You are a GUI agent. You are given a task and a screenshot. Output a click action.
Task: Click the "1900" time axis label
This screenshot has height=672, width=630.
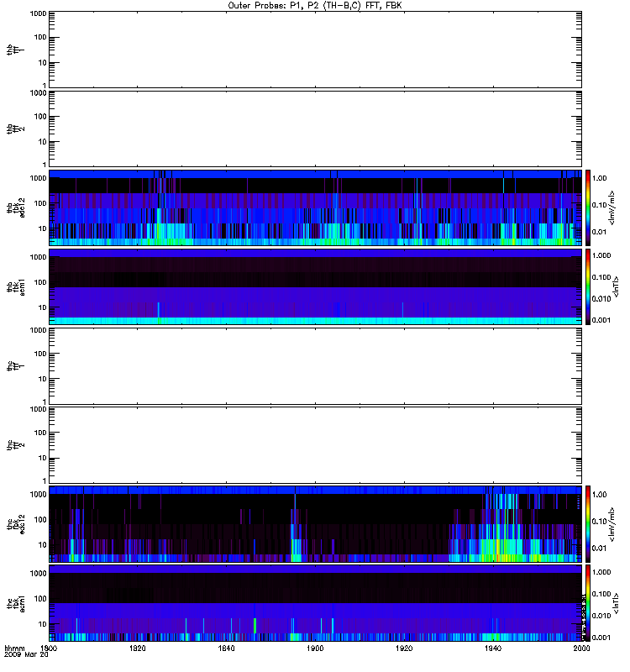point(315,648)
